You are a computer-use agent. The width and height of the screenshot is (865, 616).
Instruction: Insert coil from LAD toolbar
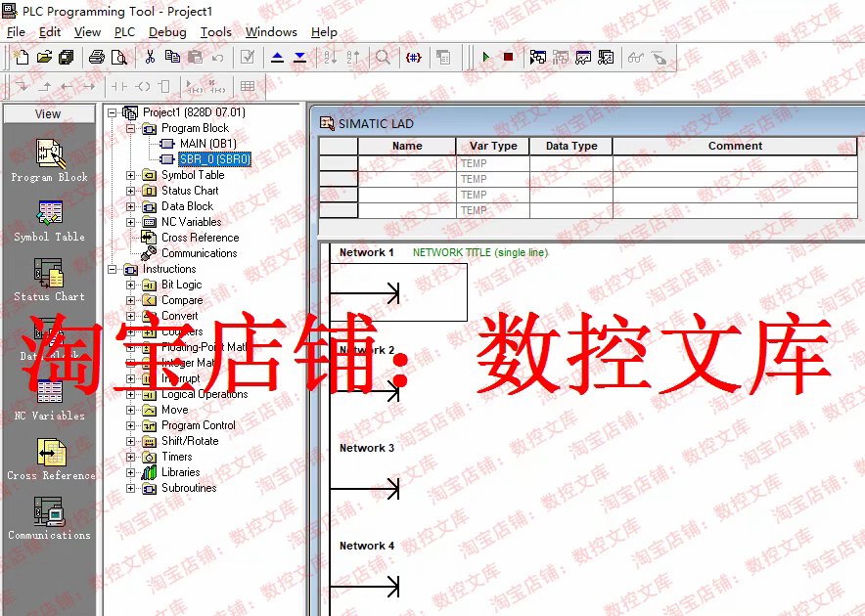143,87
